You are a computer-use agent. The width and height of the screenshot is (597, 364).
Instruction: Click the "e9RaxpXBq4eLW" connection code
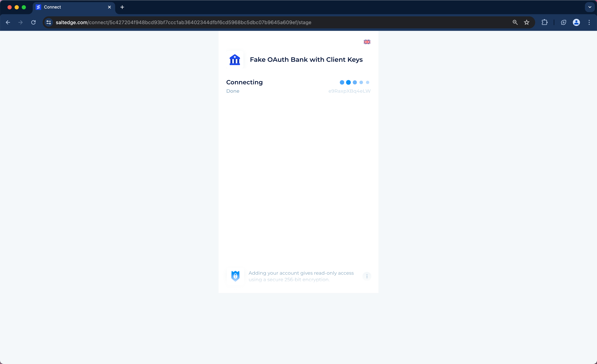pyautogui.click(x=349, y=91)
